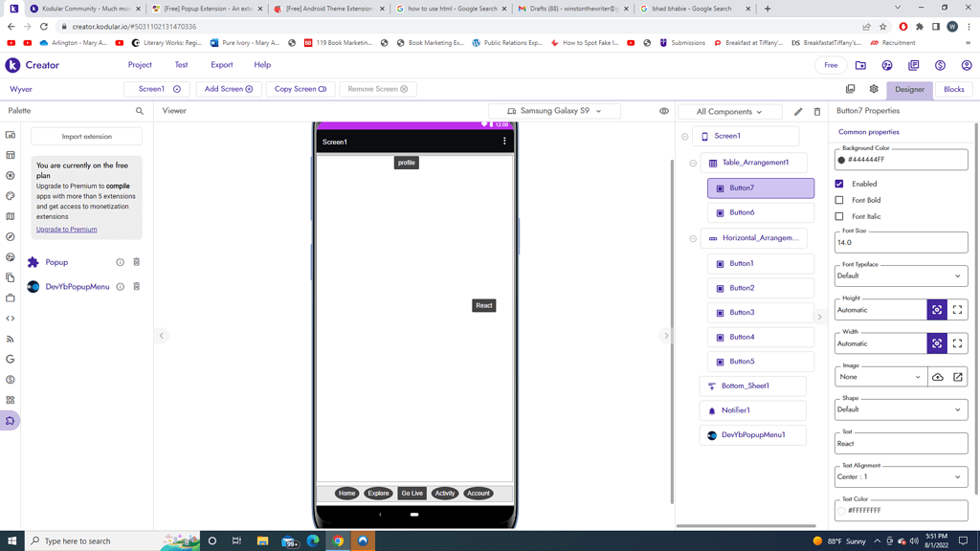Collapse the Horizontal_Arrangement tree node
The width and height of the screenshot is (980, 551).
point(693,238)
